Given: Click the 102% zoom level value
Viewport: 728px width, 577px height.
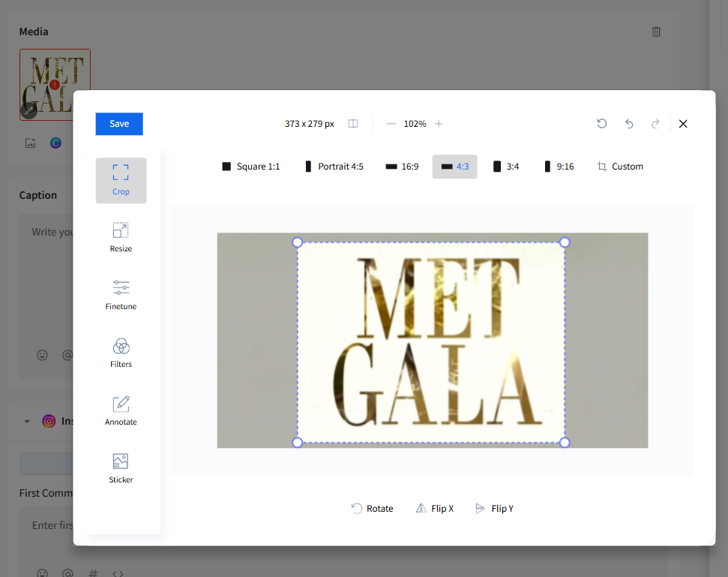Looking at the screenshot, I should (415, 124).
